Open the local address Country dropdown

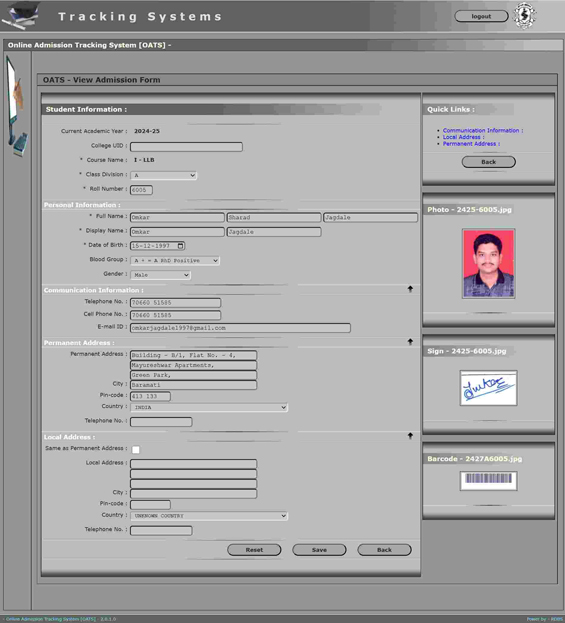(209, 516)
